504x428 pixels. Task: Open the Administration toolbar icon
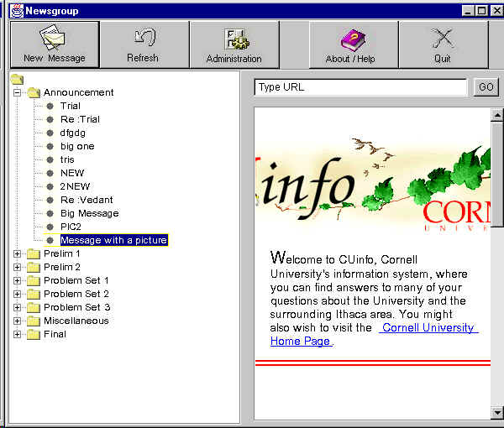[234, 38]
